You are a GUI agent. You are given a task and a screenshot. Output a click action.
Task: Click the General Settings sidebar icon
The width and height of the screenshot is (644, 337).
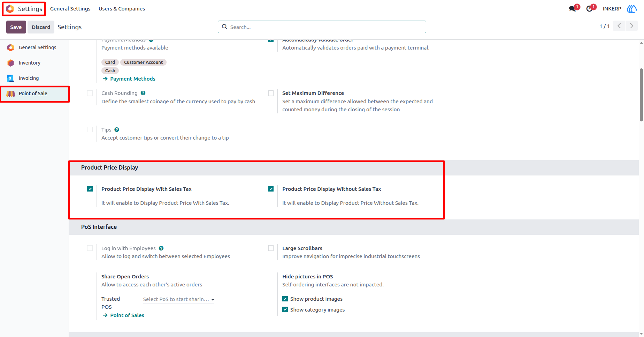click(11, 47)
